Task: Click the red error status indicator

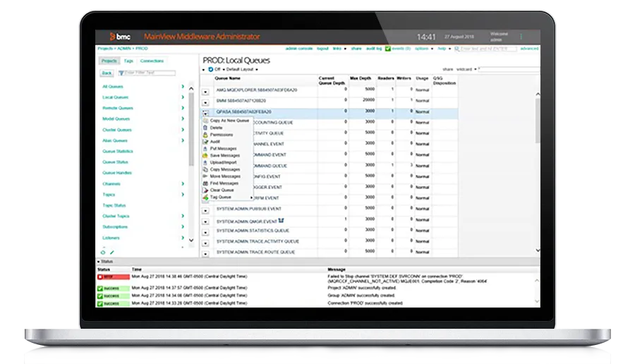Action: 114,277
